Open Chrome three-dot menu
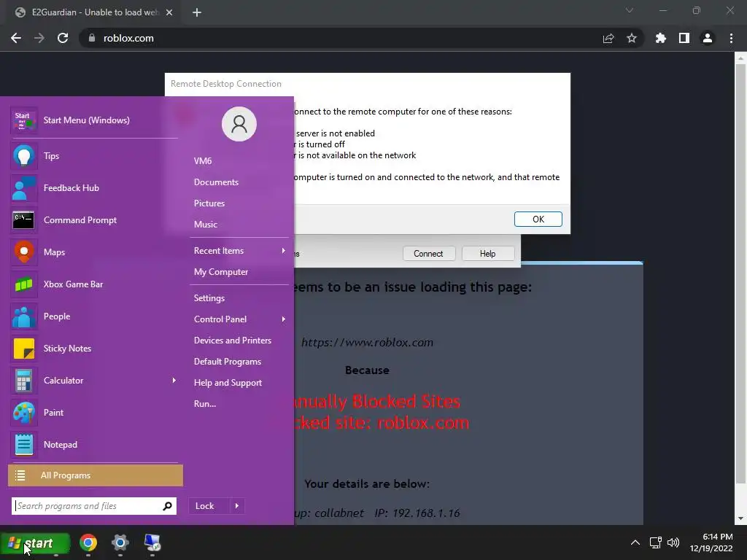Viewport: 747px width, 560px height. pos(731,38)
